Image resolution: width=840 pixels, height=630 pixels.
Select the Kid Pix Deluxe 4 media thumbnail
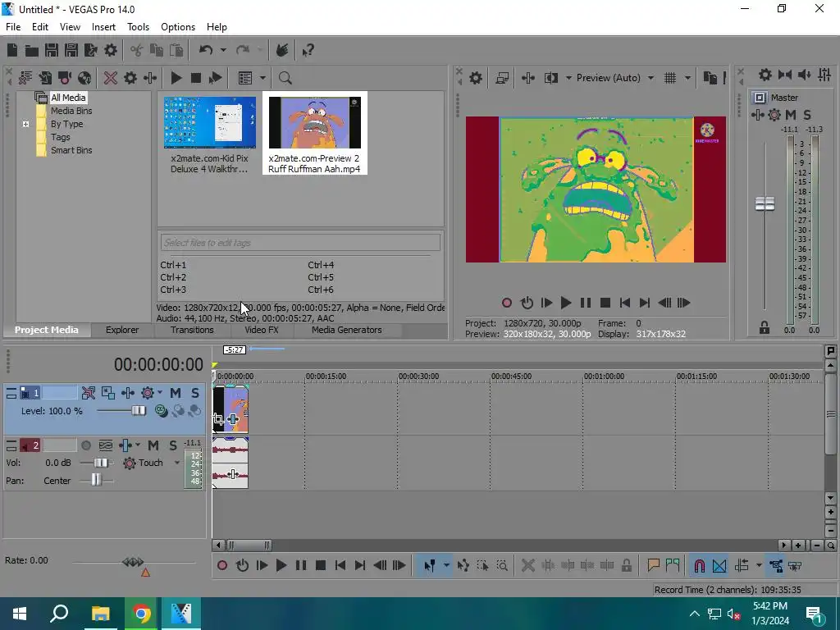[209, 123]
